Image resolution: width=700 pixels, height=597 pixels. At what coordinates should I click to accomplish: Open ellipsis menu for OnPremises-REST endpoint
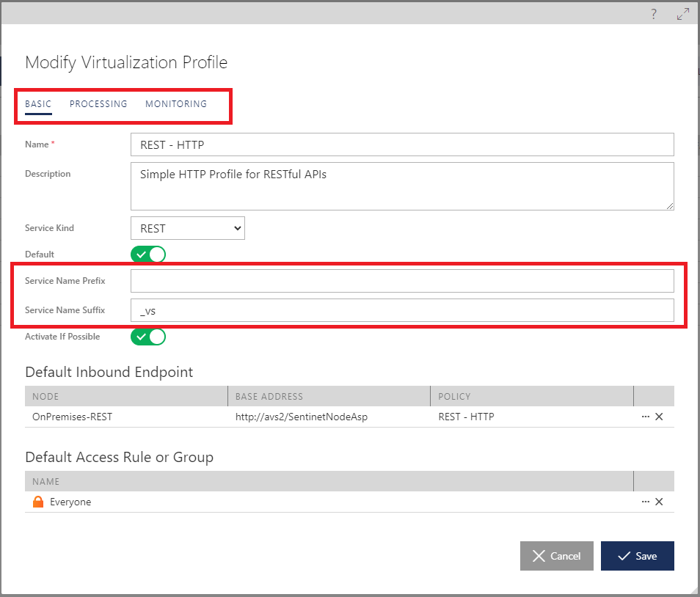(x=646, y=417)
